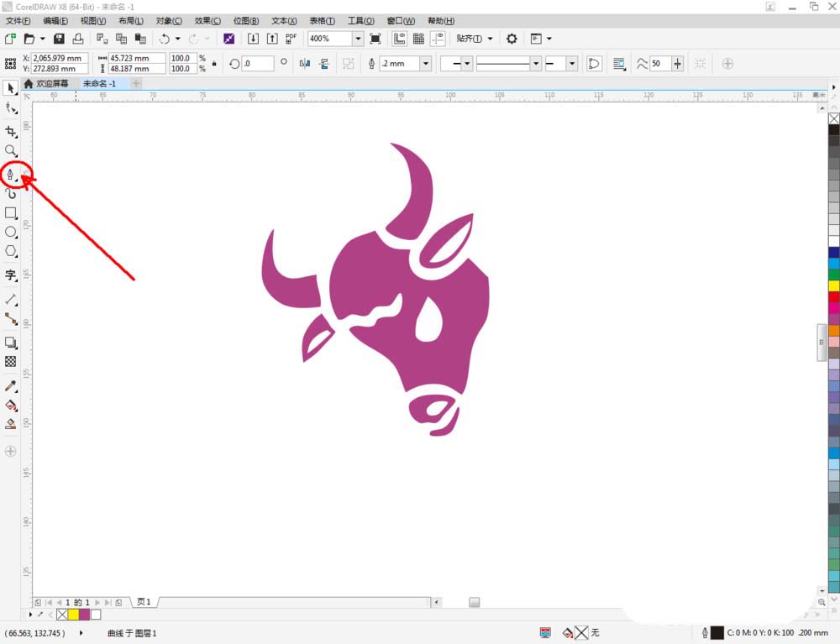Toggle the close curve button
840x644 pixels.
point(594,64)
